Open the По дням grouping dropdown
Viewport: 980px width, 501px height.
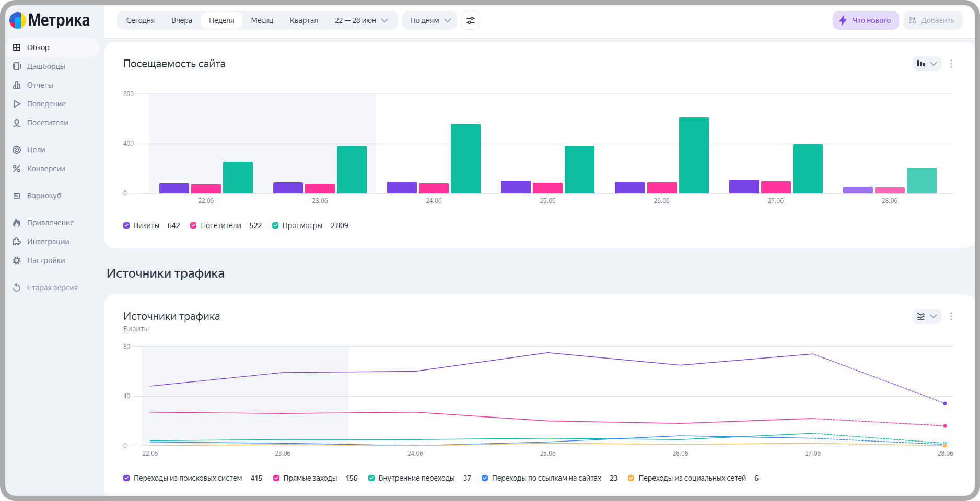point(430,20)
